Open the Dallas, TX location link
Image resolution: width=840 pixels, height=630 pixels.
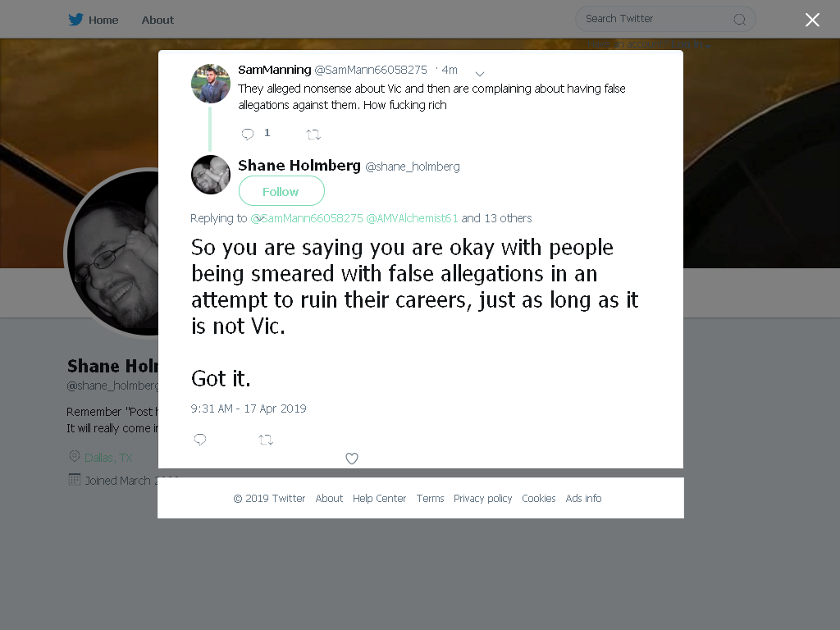(x=108, y=458)
